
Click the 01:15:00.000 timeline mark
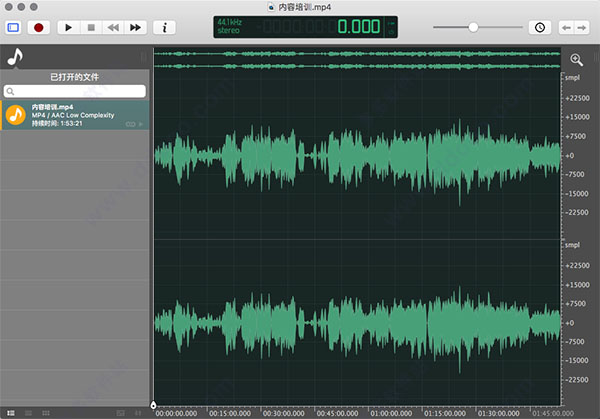pos(445,413)
